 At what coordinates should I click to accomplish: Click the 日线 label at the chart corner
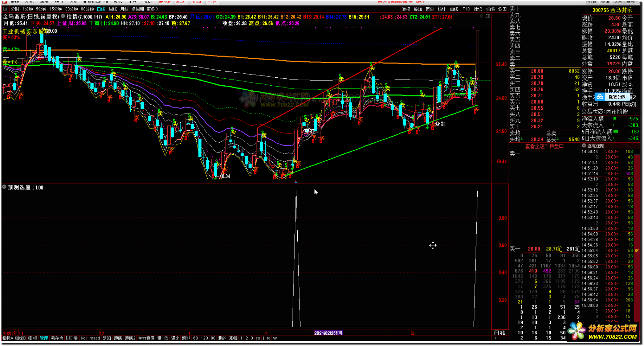(x=500, y=333)
